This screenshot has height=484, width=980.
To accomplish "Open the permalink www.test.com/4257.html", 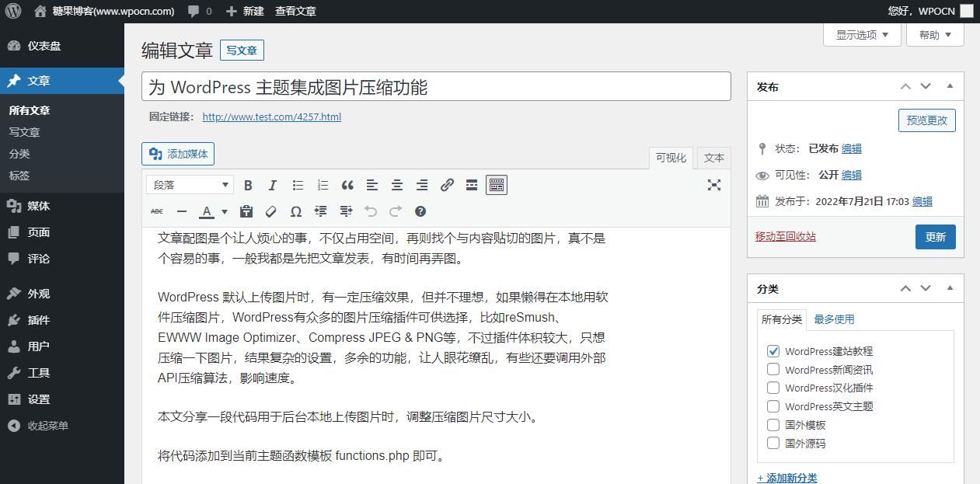I will click(x=271, y=117).
